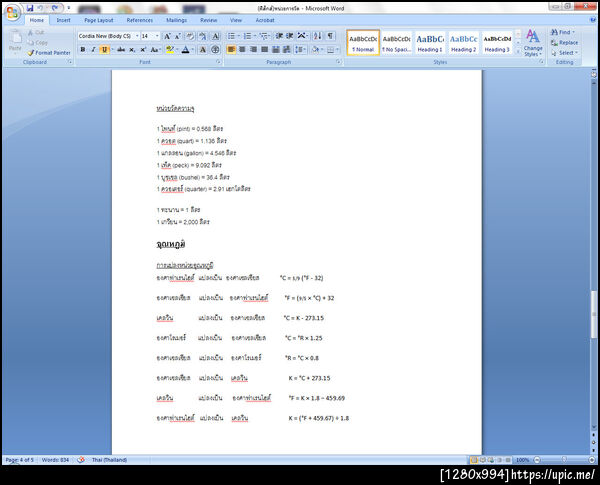Open the Page Layout tab
The image size is (600, 485).
[99, 20]
